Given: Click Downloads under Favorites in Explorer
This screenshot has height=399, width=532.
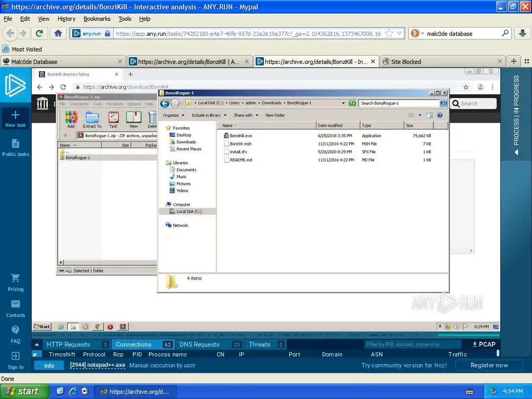Looking at the screenshot, I should pyautogui.click(x=186, y=142).
